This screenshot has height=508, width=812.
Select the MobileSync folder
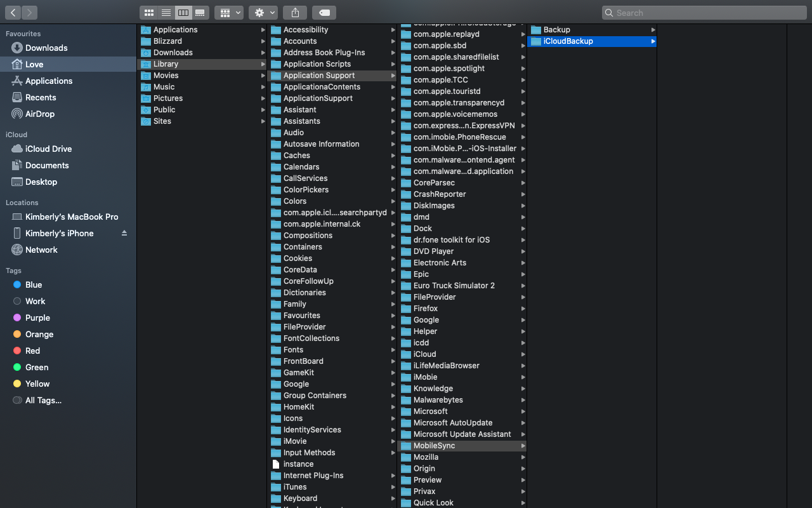[x=462, y=446]
